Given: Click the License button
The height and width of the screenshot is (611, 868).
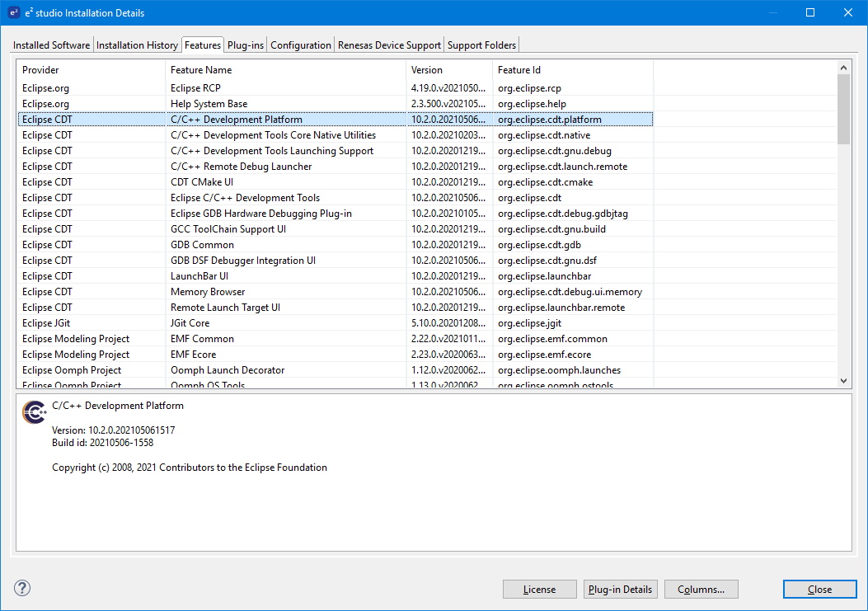Looking at the screenshot, I should pyautogui.click(x=540, y=590).
